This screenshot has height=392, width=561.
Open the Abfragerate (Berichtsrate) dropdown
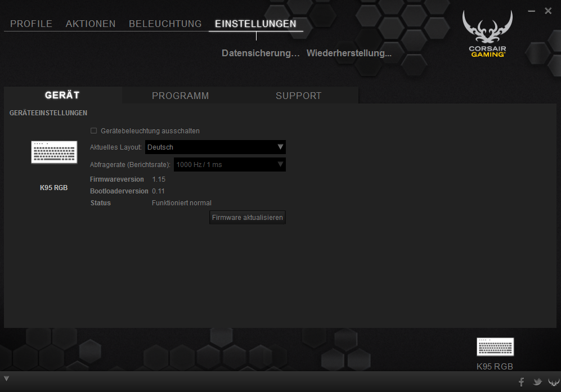pos(230,165)
